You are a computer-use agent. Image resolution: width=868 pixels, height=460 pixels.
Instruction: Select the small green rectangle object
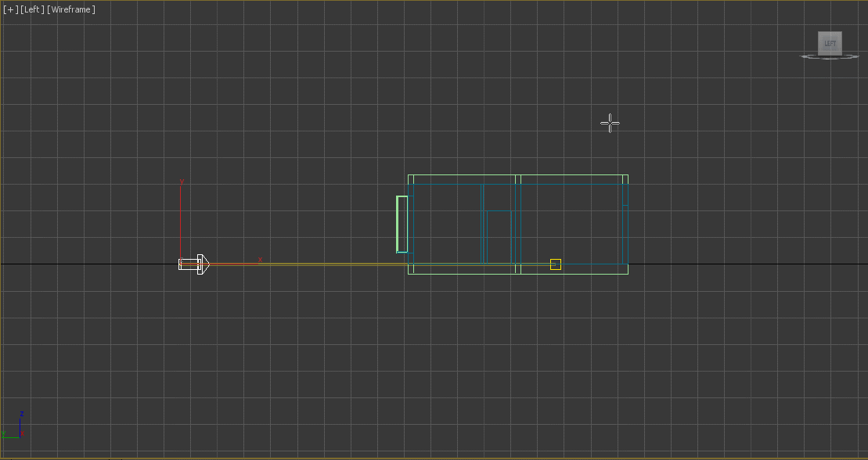(402, 223)
